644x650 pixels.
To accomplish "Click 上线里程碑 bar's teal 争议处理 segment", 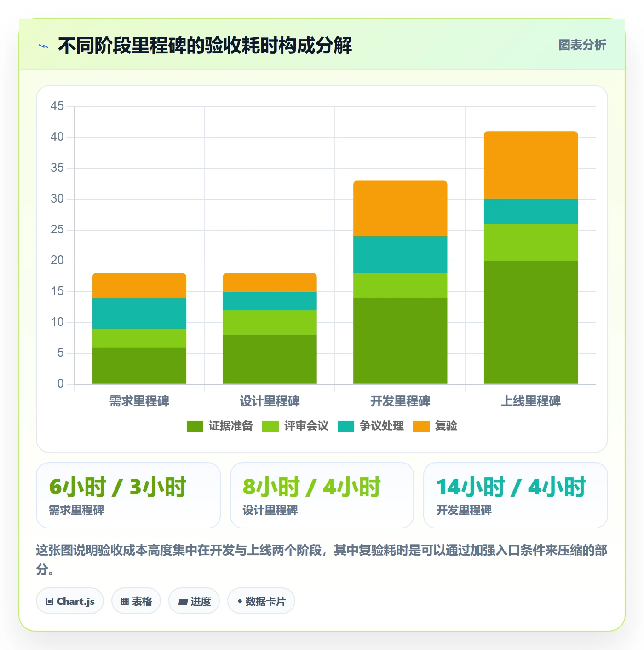I will [531, 211].
